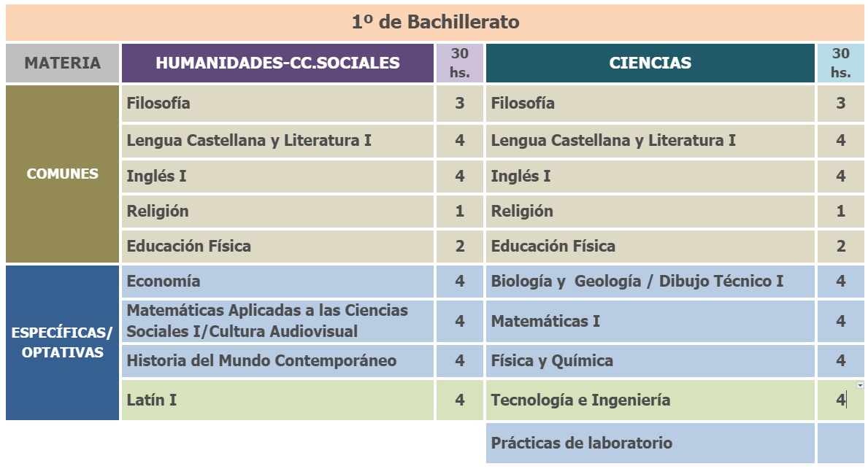Select the Prácticas de laboratorio cell

pos(650,443)
